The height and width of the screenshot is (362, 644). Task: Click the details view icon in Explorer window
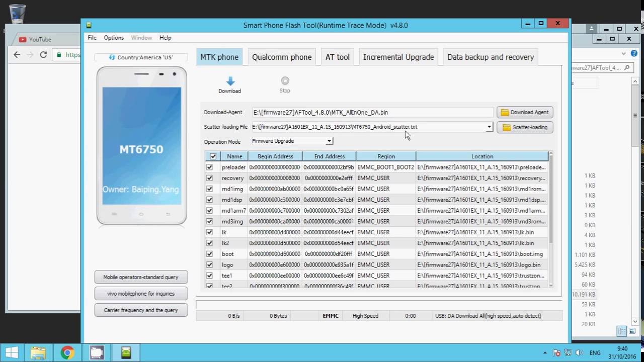(x=622, y=331)
